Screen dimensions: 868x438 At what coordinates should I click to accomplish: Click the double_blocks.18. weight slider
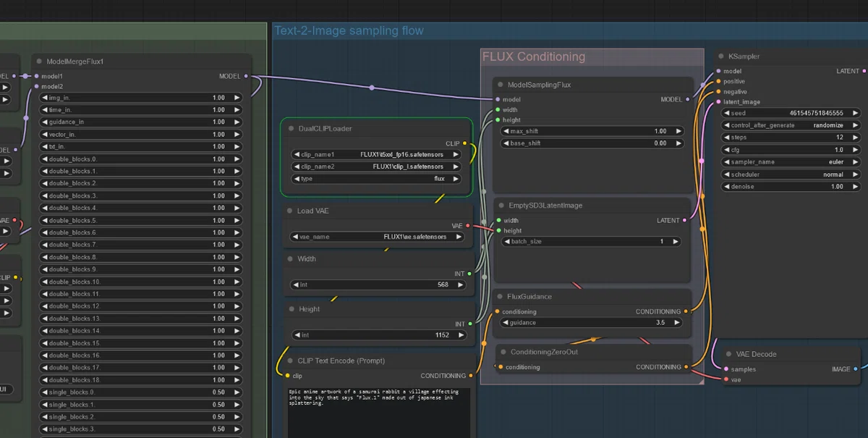point(140,380)
